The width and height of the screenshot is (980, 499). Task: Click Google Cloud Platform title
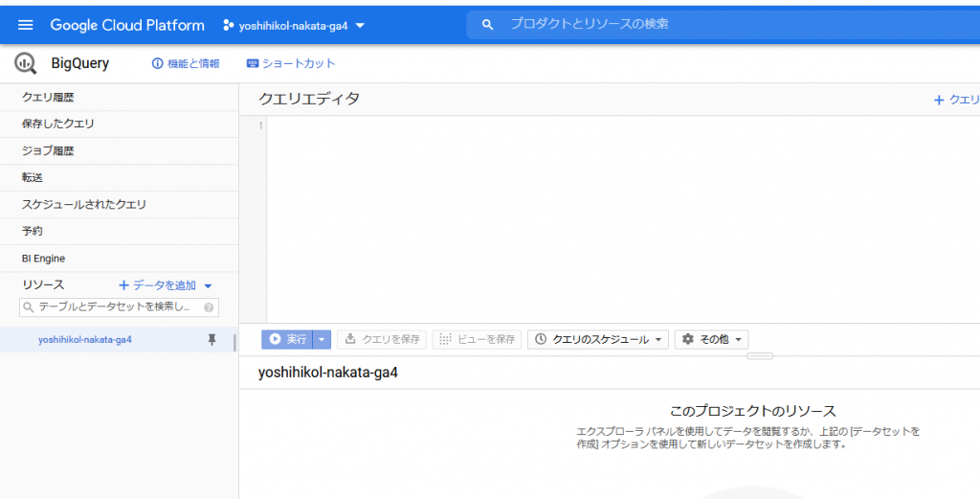coord(127,26)
